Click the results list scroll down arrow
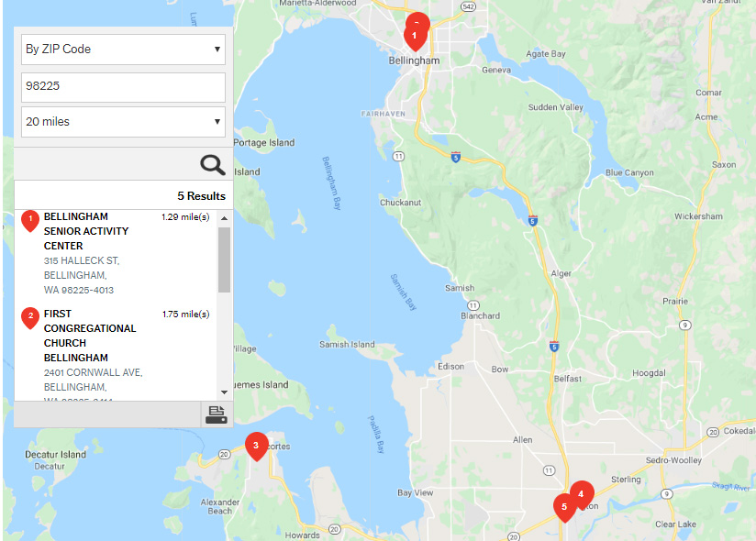 pos(224,392)
